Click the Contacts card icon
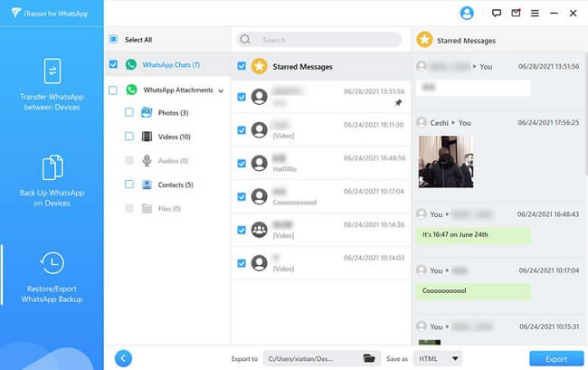The width and height of the screenshot is (588, 370). (147, 185)
